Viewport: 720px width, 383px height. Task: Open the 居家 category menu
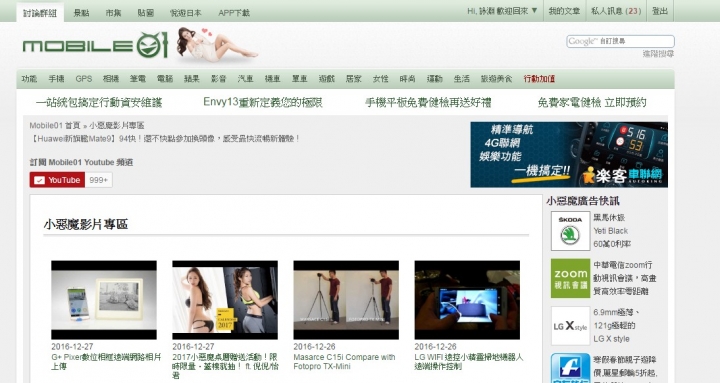354,79
